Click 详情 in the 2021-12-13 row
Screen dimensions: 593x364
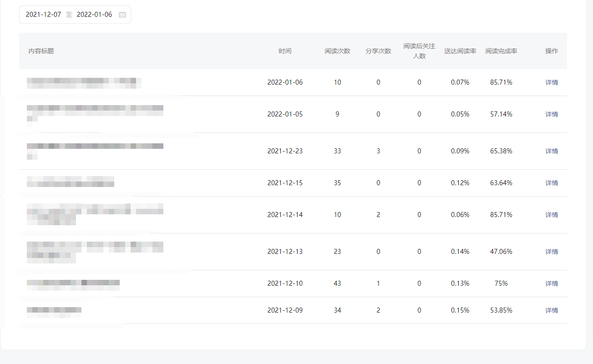click(x=552, y=252)
